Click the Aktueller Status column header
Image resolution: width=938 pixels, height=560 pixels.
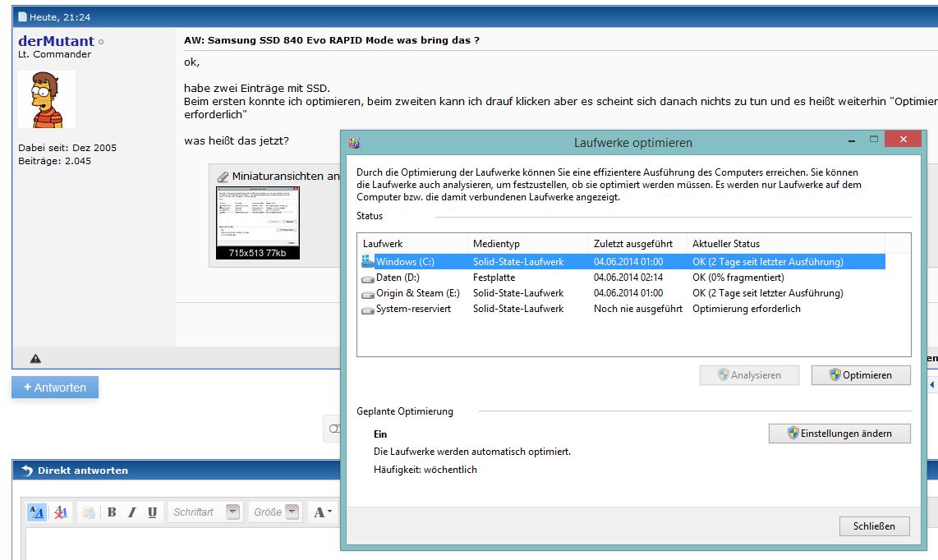click(785, 244)
